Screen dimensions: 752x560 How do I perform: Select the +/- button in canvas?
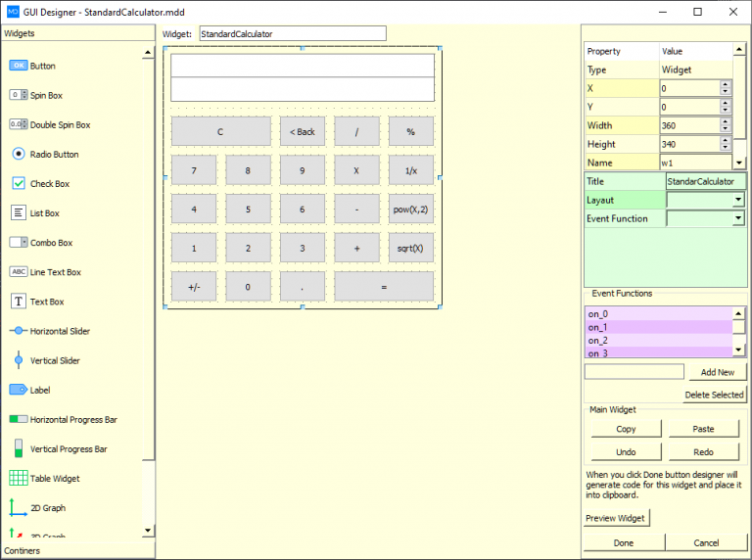pos(194,287)
